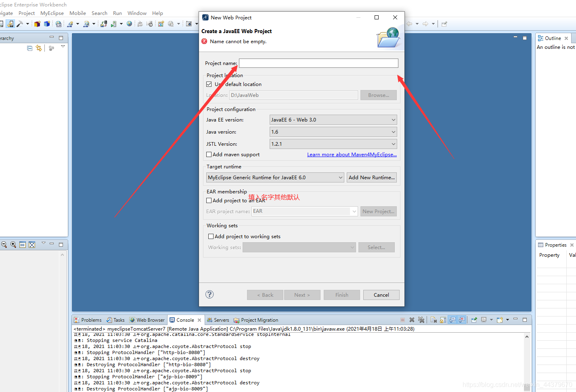
Task: Click the Add New Runtime button
Action: (372, 177)
